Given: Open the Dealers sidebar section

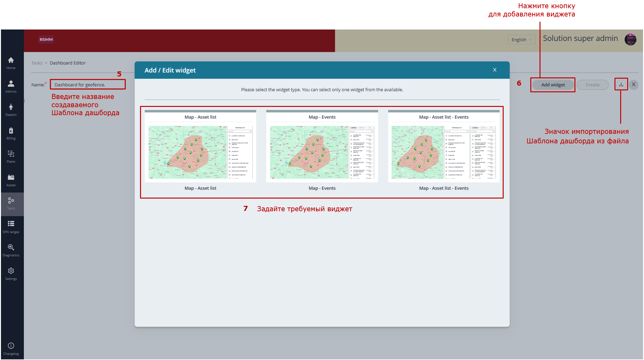Looking at the screenshot, I should click(x=11, y=110).
